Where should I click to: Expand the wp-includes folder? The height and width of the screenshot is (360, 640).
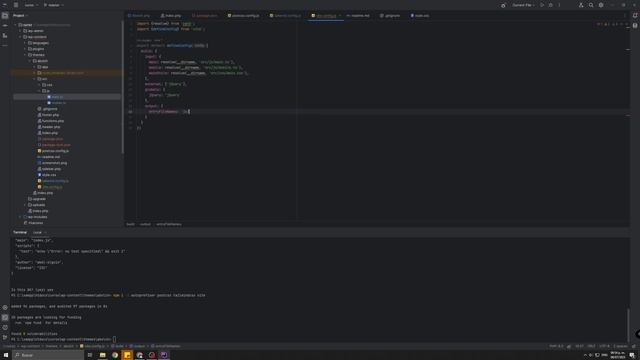pos(20,217)
